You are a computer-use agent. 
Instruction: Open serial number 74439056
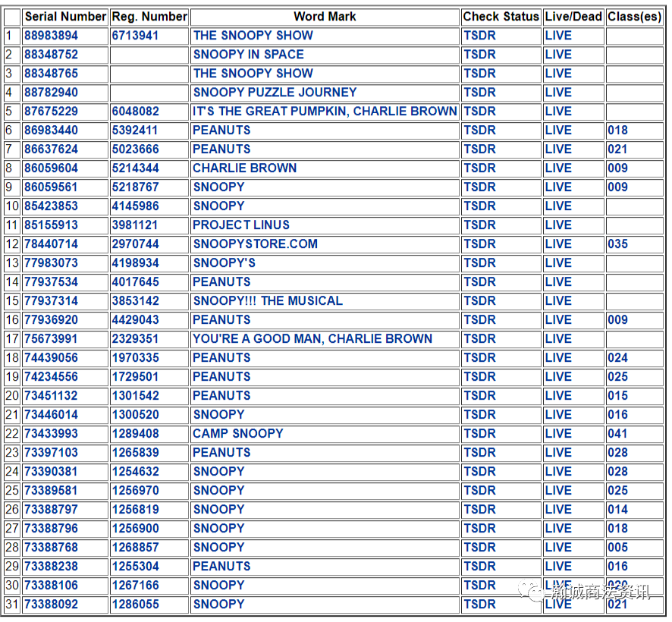coord(51,357)
